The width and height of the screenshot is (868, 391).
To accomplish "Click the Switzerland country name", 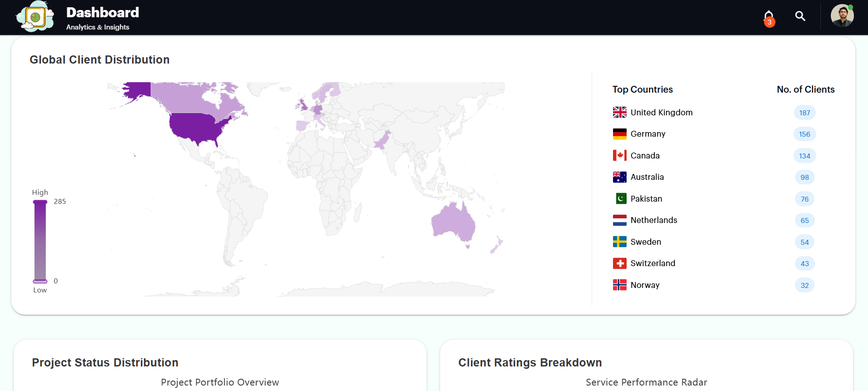I will coord(653,263).
